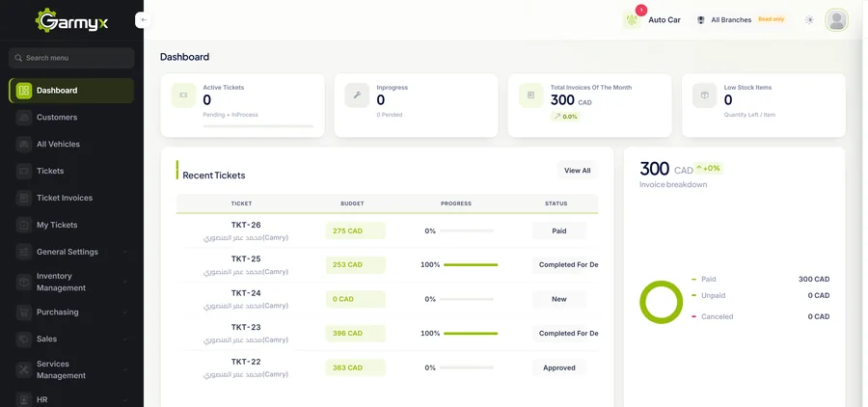Click the Purchasing cart icon
Screen dimensions: 868x407
(24, 312)
